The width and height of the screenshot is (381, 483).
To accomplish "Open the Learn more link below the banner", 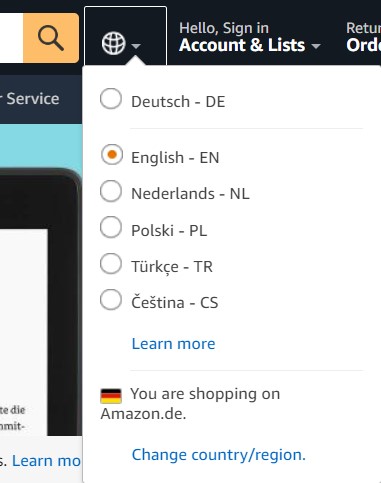I will click(46, 461).
